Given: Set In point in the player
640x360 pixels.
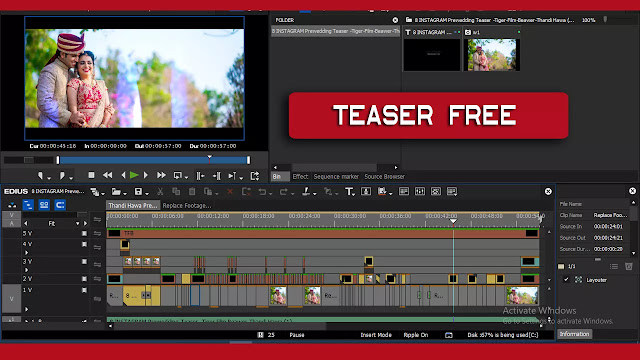Looking at the screenshot, I should [40, 176].
